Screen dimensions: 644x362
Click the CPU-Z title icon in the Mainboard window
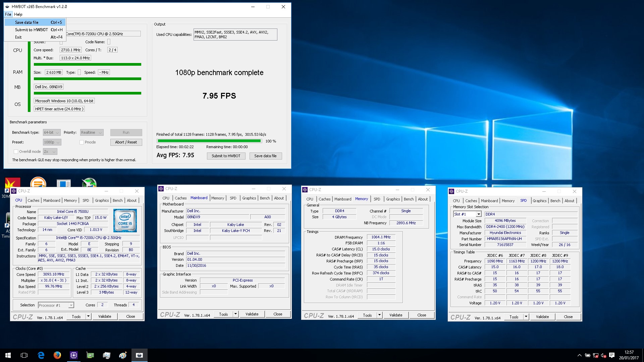tap(161, 189)
